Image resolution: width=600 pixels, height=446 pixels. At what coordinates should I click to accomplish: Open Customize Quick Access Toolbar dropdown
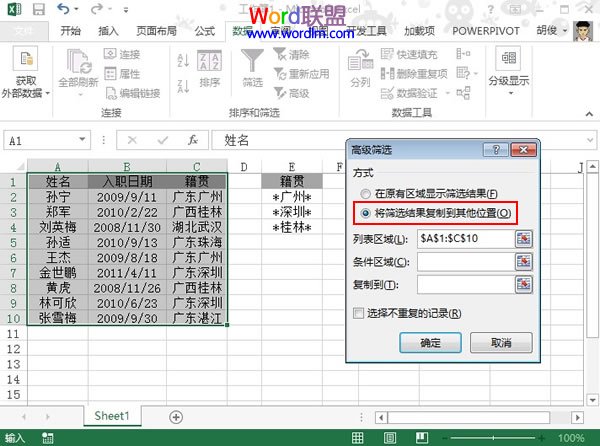click(x=126, y=10)
